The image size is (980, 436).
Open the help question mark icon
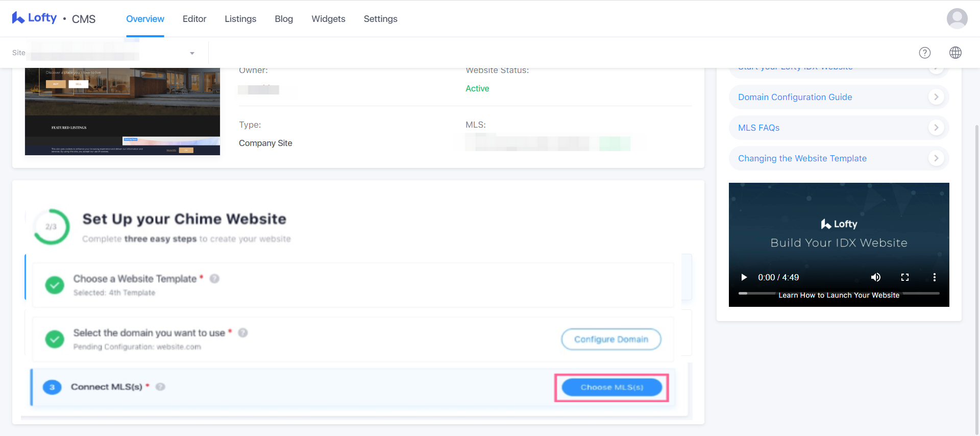pos(925,53)
